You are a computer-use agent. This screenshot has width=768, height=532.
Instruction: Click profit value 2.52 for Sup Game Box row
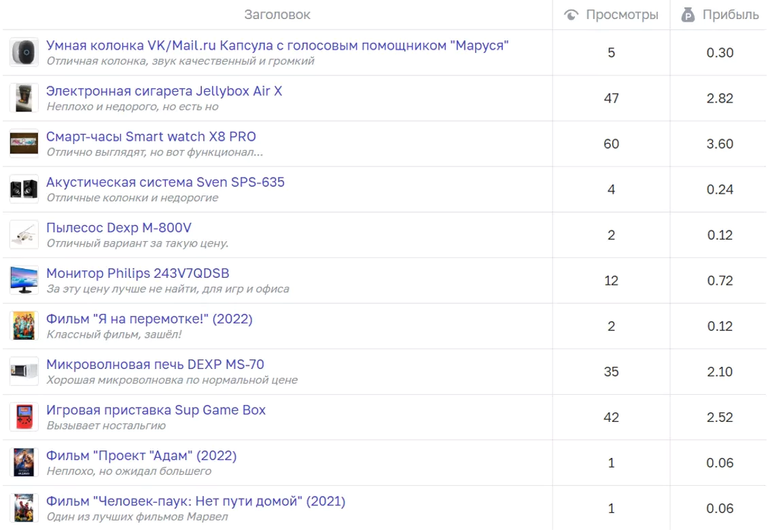720,417
